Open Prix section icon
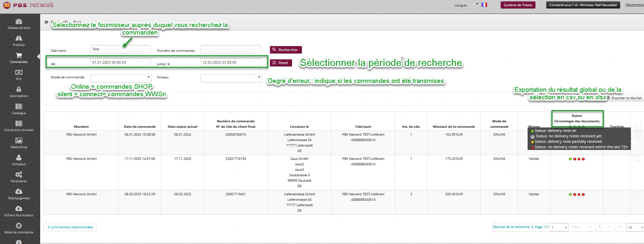Viewport: 644px width, 244px height. pyautogui.click(x=19, y=72)
